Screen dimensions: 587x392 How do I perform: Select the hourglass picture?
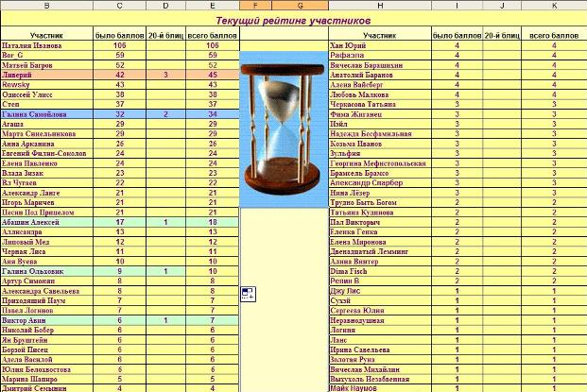(284, 129)
